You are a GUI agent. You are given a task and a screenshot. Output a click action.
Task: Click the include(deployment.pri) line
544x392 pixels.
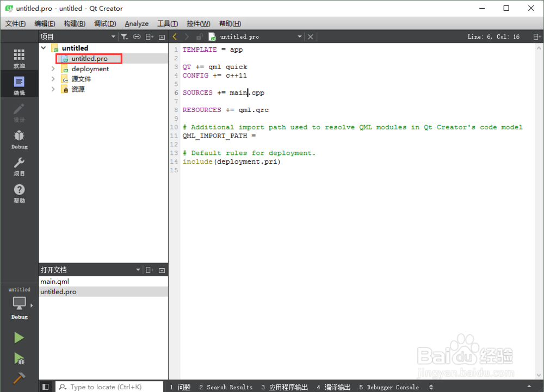(x=231, y=161)
